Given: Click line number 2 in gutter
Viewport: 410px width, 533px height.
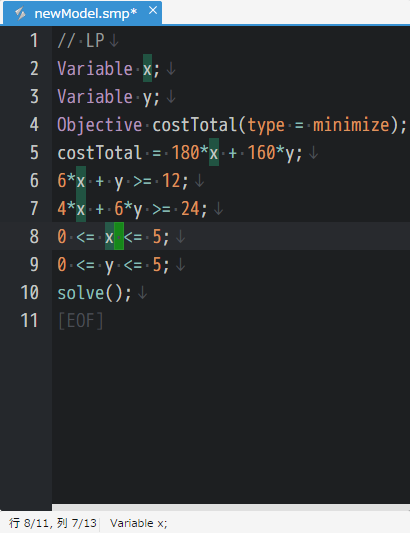Looking at the screenshot, I should 34,68.
